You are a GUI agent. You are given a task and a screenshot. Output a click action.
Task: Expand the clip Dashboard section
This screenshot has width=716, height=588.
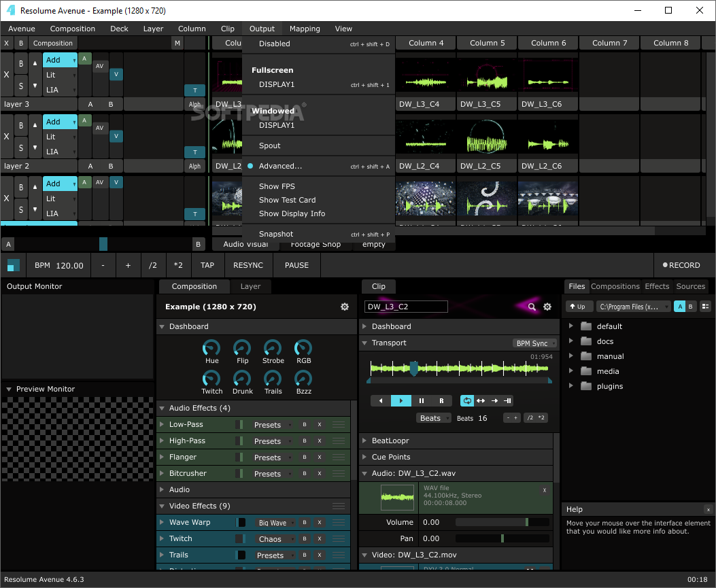tap(364, 326)
